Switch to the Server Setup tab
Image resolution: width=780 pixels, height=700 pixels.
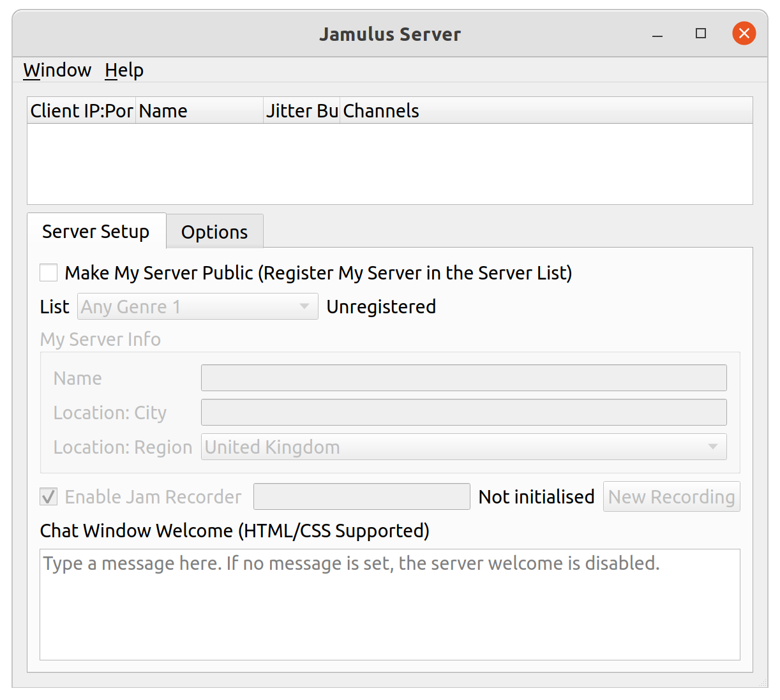point(96,232)
